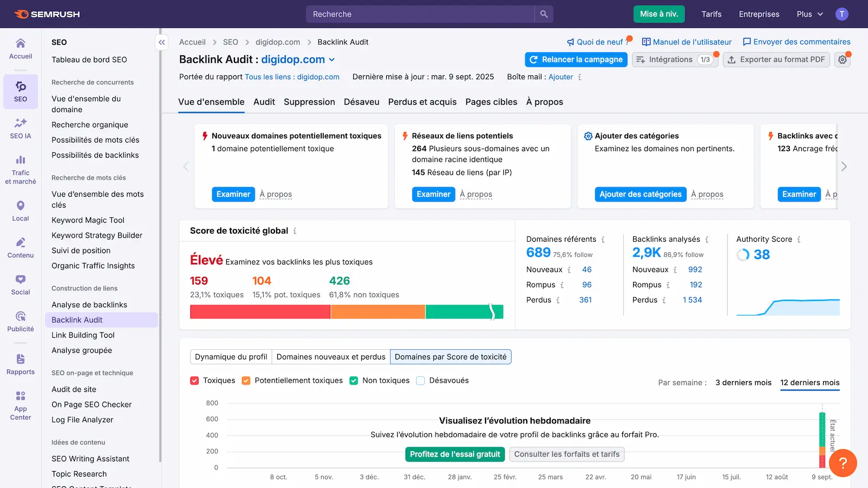The width and height of the screenshot is (868, 488).
Task: Open the Audit tab
Action: (264, 102)
